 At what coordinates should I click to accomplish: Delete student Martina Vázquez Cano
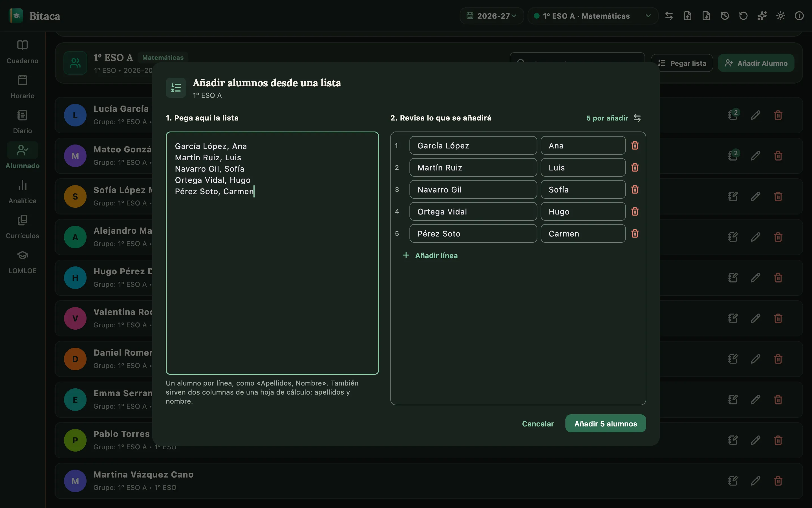tap(778, 481)
